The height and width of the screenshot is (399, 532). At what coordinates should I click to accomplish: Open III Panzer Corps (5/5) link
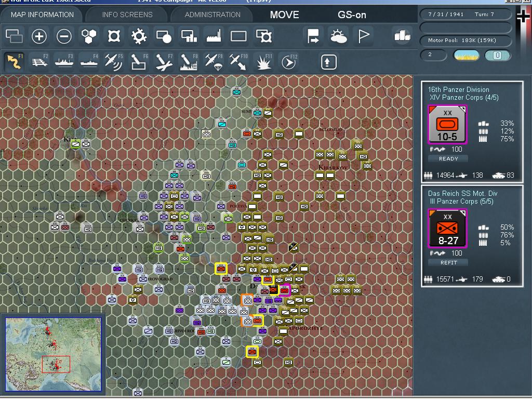pos(461,201)
